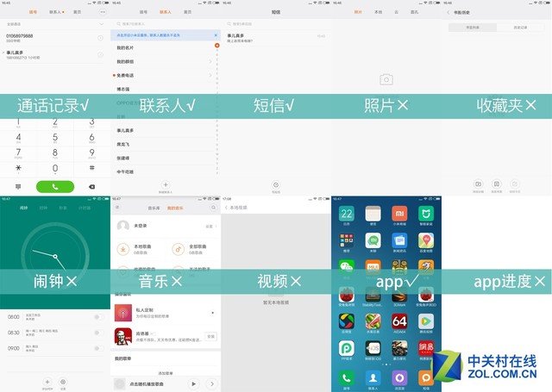Open the app folder on home screen
The width and height of the screenshot is (552, 392).
(347, 241)
